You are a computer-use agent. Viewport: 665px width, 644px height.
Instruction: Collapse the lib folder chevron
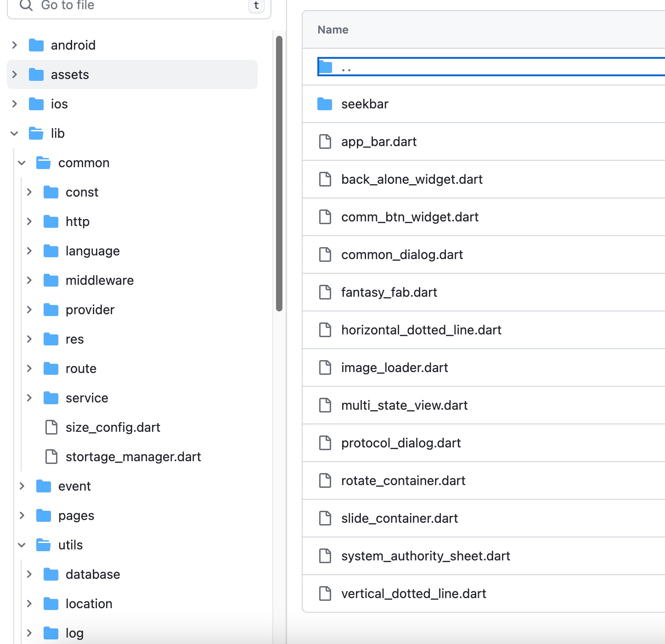tap(15, 134)
